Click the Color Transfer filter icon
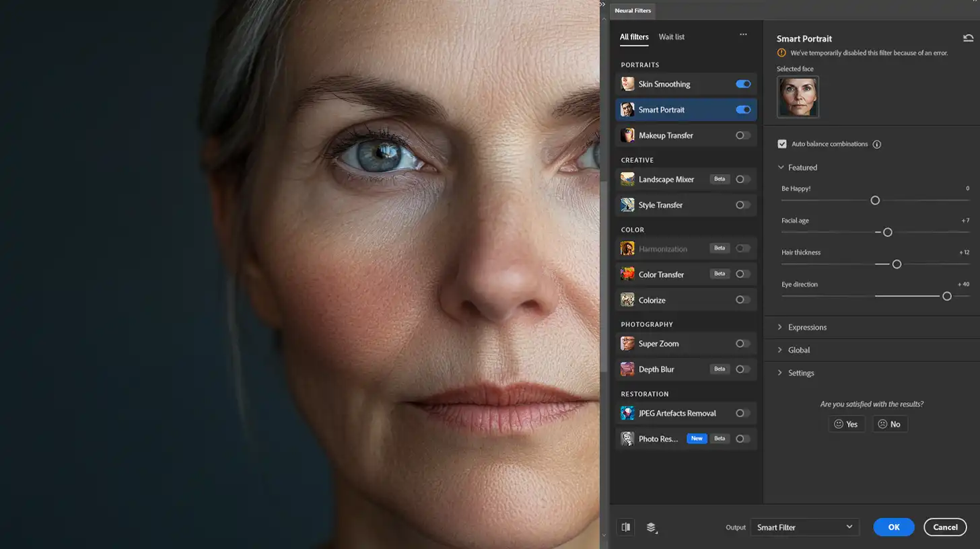Viewport: 980px width, 549px height. 627,274
